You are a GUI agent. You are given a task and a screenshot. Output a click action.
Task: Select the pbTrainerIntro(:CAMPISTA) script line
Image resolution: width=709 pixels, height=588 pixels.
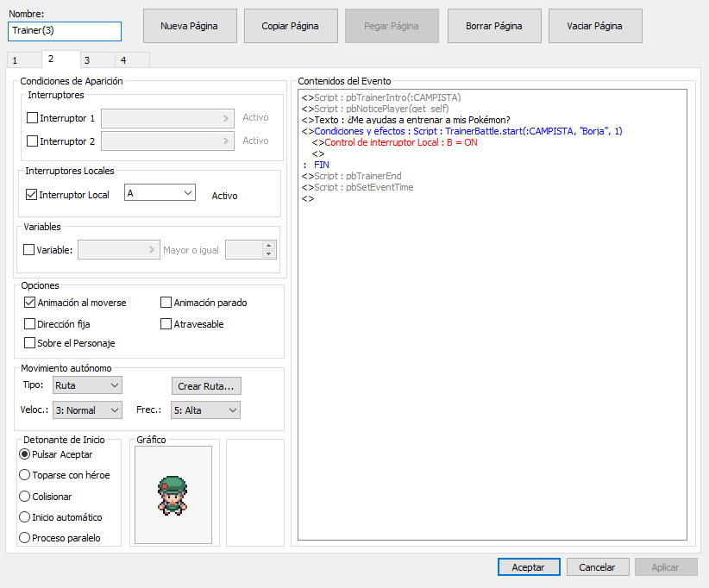pyautogui.click(x=381, y=97)
